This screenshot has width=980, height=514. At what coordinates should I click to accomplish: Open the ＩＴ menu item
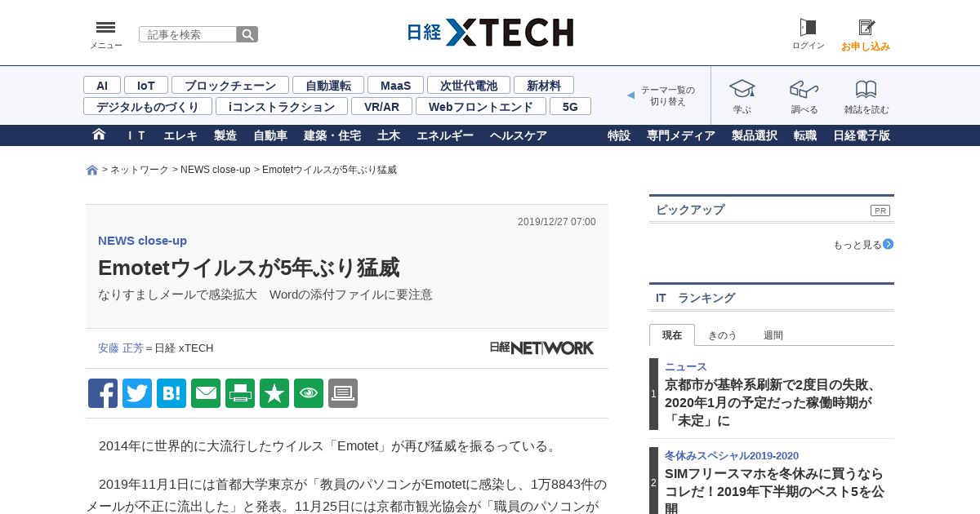(x=136, y=135)
